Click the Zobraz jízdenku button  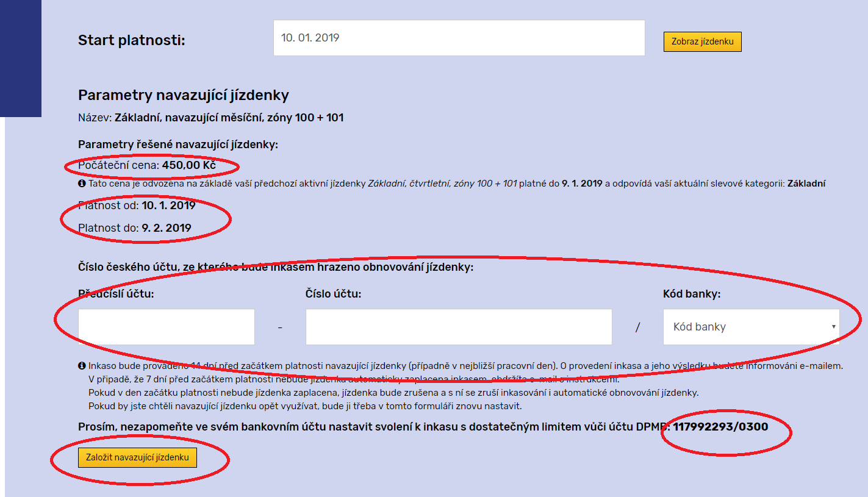702,42
